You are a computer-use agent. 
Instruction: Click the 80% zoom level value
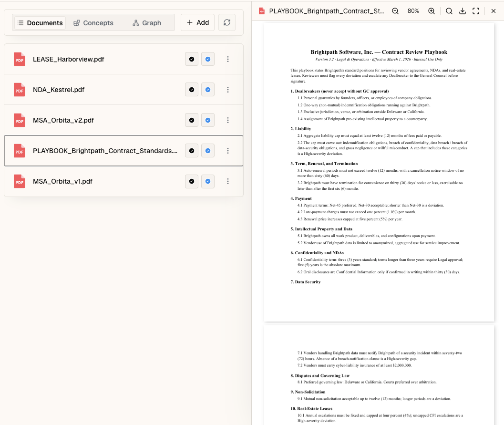[413, 11]
